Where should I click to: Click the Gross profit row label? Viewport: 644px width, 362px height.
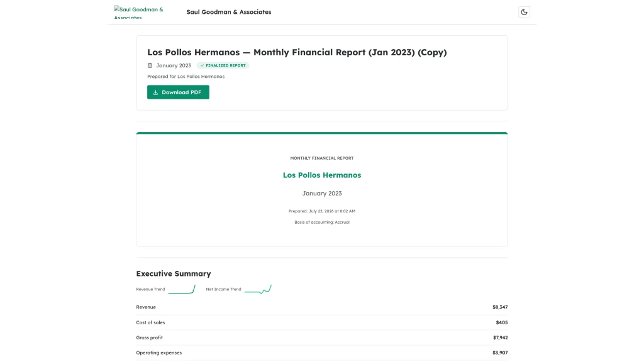[150, 337]
